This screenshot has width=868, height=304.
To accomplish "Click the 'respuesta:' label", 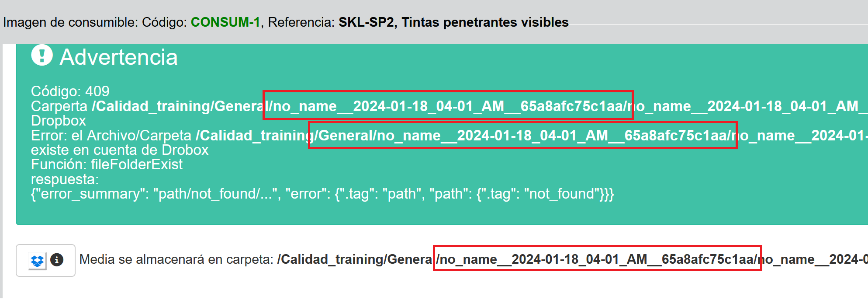I will (x=65, y=179).
